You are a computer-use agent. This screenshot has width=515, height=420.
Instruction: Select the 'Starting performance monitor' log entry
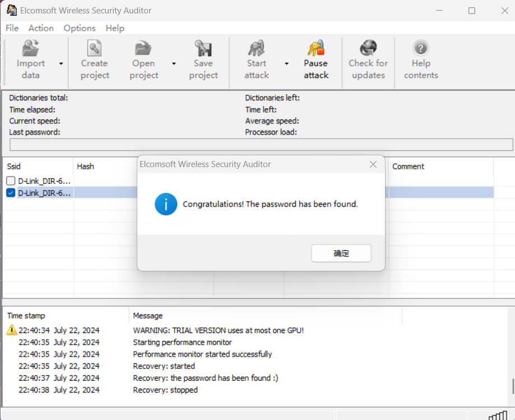[x=182, y=342]
